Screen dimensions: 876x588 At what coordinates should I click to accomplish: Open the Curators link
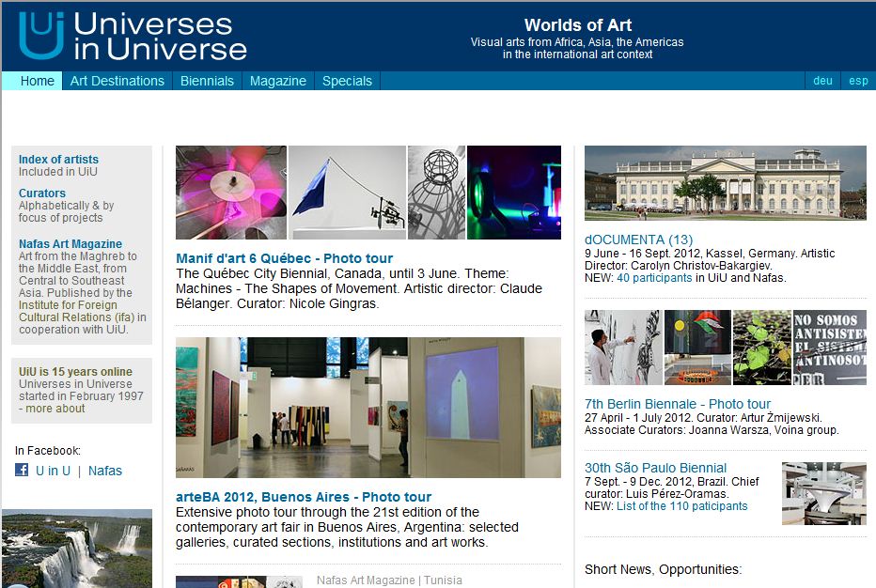point(42,193)
